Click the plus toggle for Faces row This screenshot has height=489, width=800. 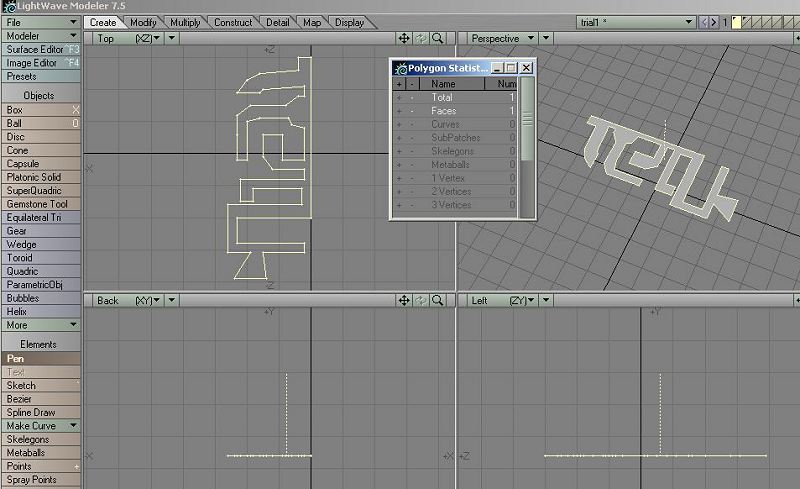398,111
